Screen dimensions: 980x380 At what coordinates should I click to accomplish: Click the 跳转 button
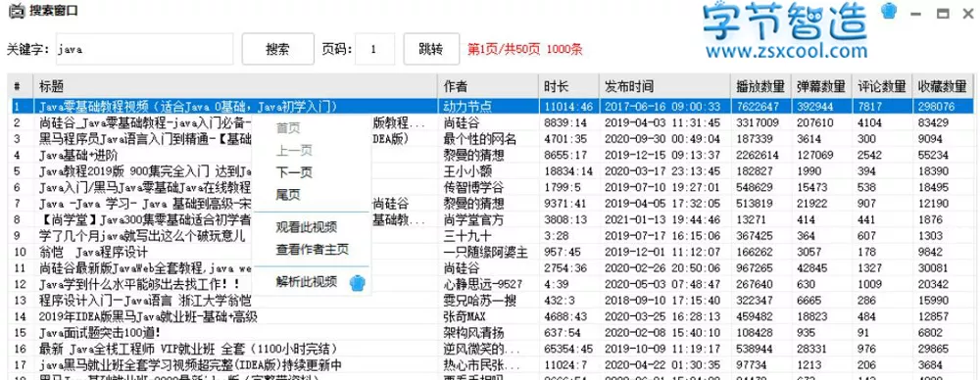point(431,49)
